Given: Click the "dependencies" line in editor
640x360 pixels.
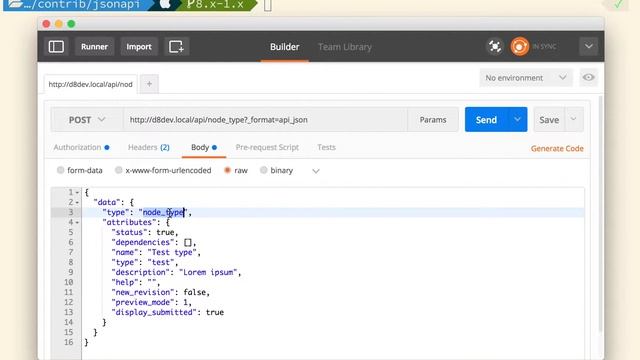Looking at the screenshot, I should [154, 242].
